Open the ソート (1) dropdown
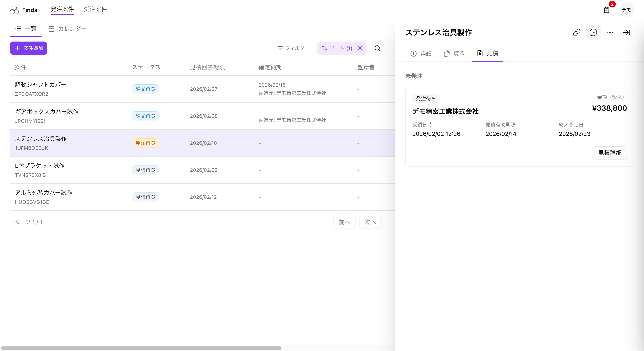644x351 pixels. pyautogui.click(x=337, y=48)
